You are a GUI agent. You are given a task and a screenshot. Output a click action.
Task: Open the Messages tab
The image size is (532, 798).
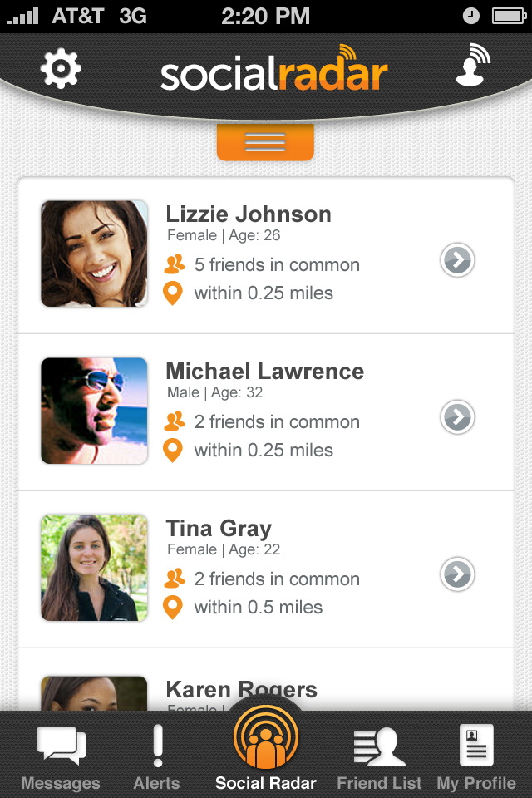pyautogui.click(x=61, y=757)
